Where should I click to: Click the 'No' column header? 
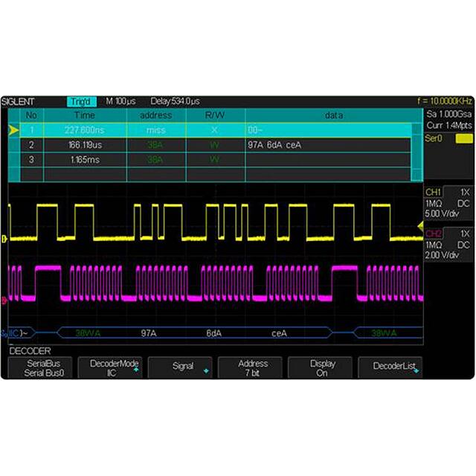coord(31,115)
